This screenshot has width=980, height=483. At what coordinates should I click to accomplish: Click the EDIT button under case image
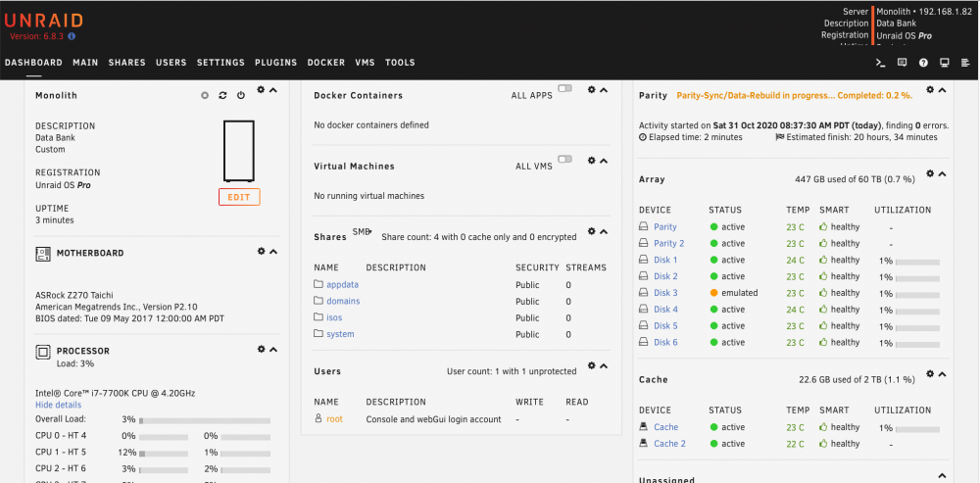point(239,197)
